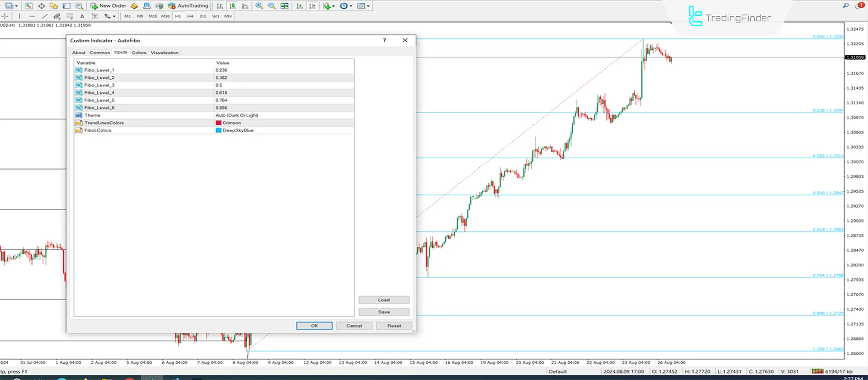Click the New Order toolbar button
Screen dimensions: 868x380
point(108,6)
